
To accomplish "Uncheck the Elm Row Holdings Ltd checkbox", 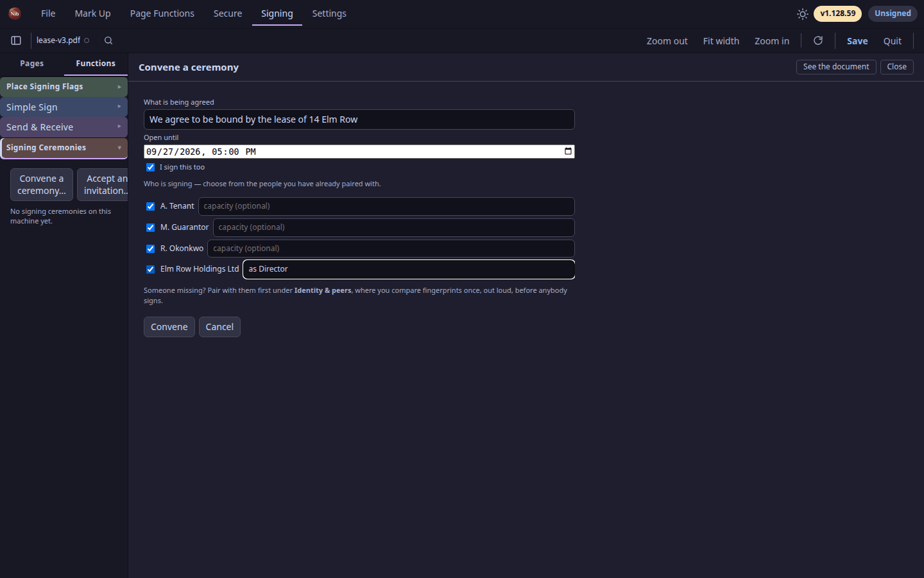I will (150, 270).
